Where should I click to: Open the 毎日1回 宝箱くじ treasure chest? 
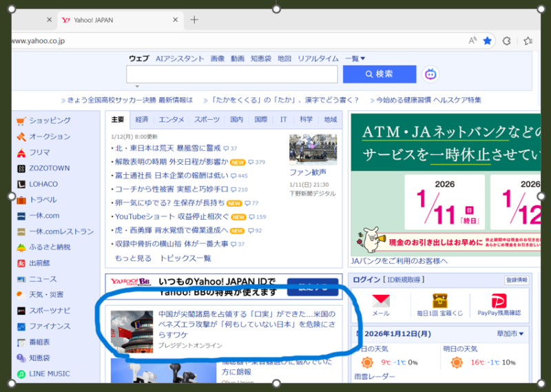tap(440, 301)
